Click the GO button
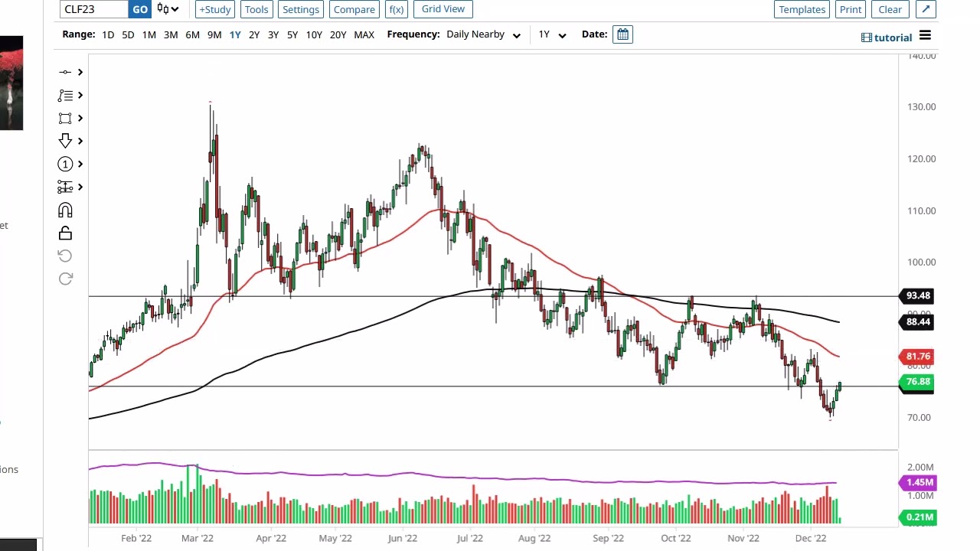Image resolution: width=980 pixels, height=551 pixels. coord(139,9)
